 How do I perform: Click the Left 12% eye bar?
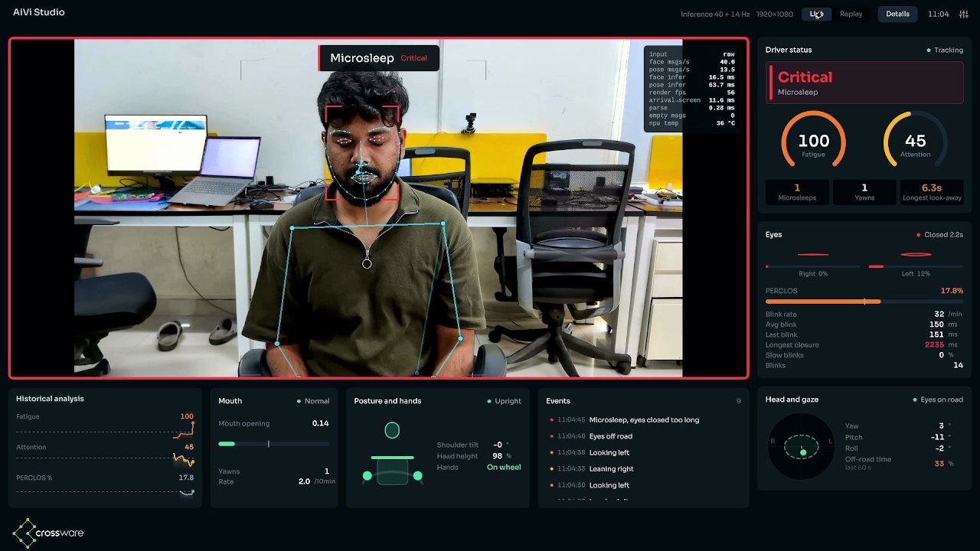(916, 266)
